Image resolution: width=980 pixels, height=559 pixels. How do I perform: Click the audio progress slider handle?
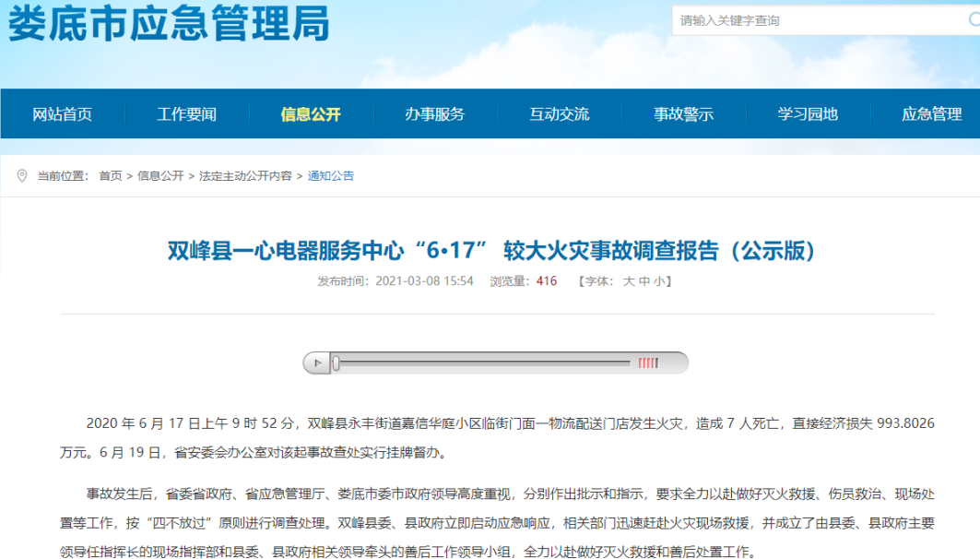pyautogui.click(x=337, y=363)
